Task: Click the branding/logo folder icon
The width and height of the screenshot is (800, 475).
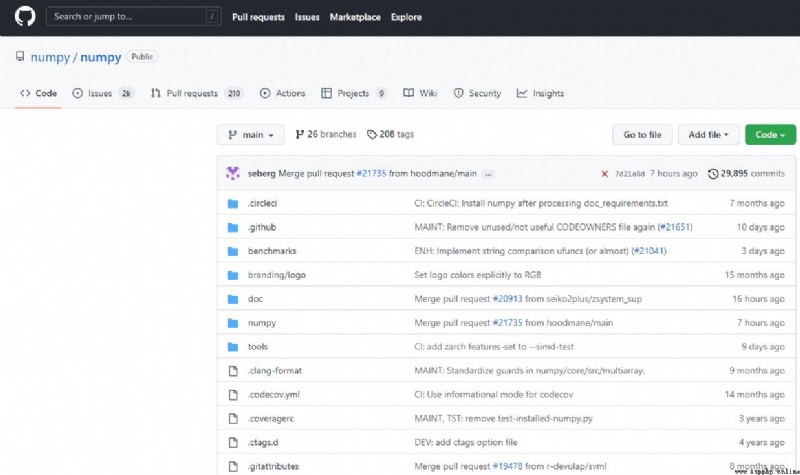Action: click(x=233, y=276)
